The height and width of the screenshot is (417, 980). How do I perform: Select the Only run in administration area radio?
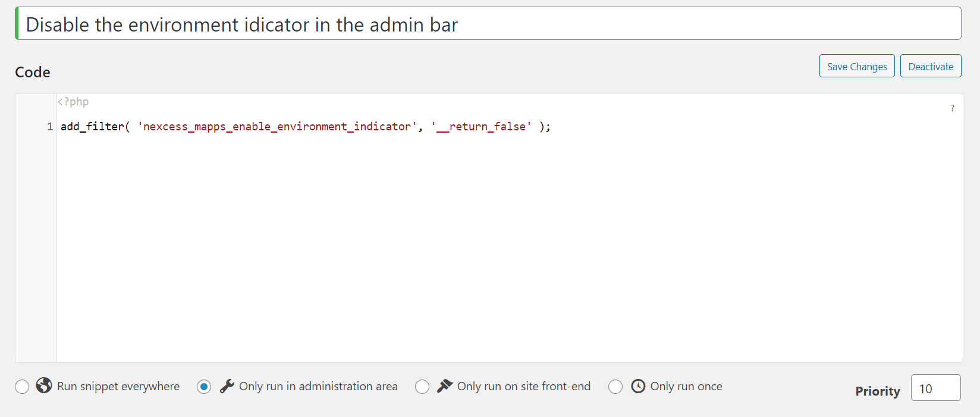click(x=204, y=387)
